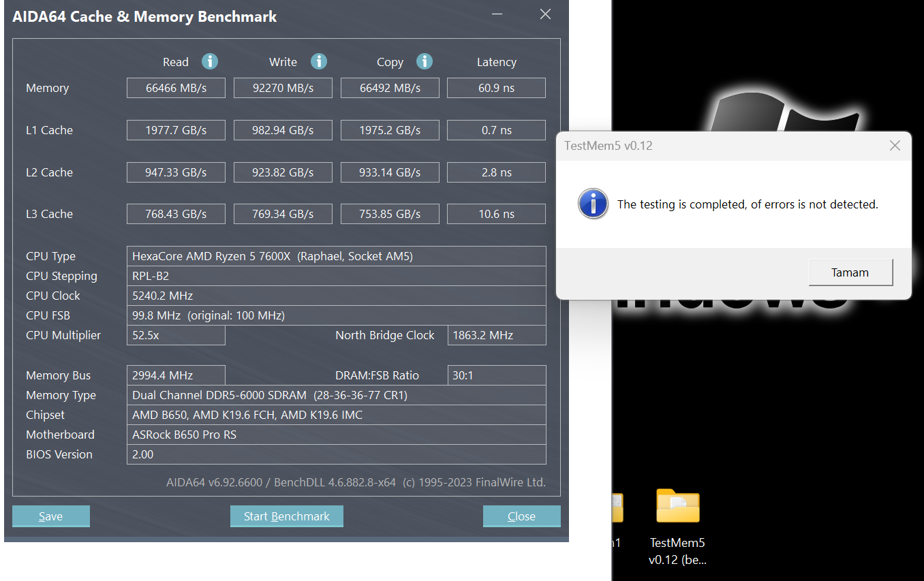Viewport: 924px width, 581px height.
Task: Click the Chipset field showing AMD B650
Action: point(337,415)
